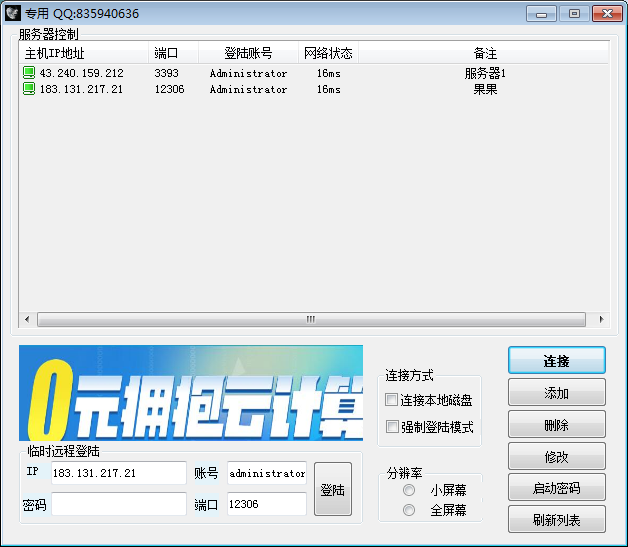The width and height of the screenshot is (628, 547).
Task: Click the scrollbar right arrow
Action: pos(601,320)
